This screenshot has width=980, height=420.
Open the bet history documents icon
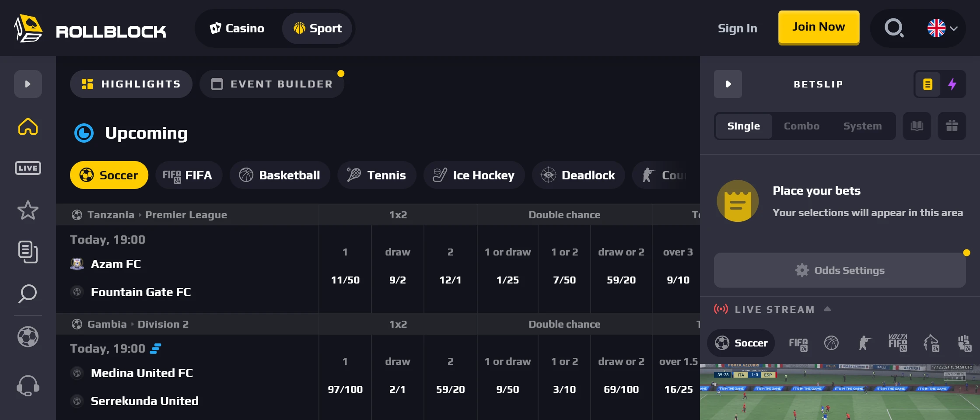(x=28, y=252)
